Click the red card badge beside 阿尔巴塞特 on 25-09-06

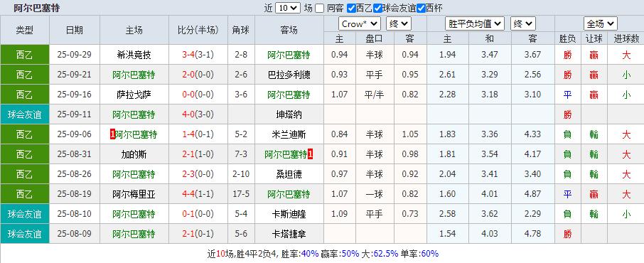(112, 134)
